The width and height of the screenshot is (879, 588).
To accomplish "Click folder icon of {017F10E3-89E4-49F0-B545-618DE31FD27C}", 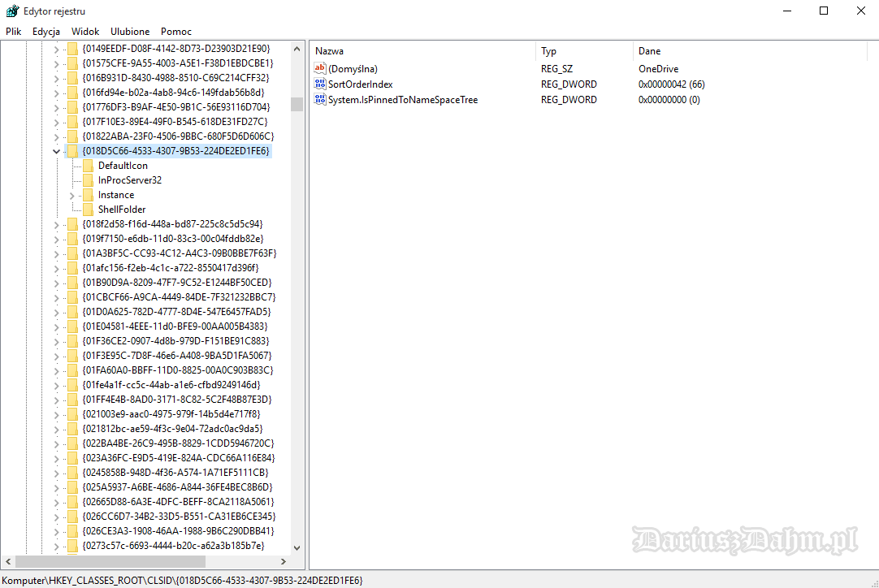I will pyautogui.click(x=72, y=122).
